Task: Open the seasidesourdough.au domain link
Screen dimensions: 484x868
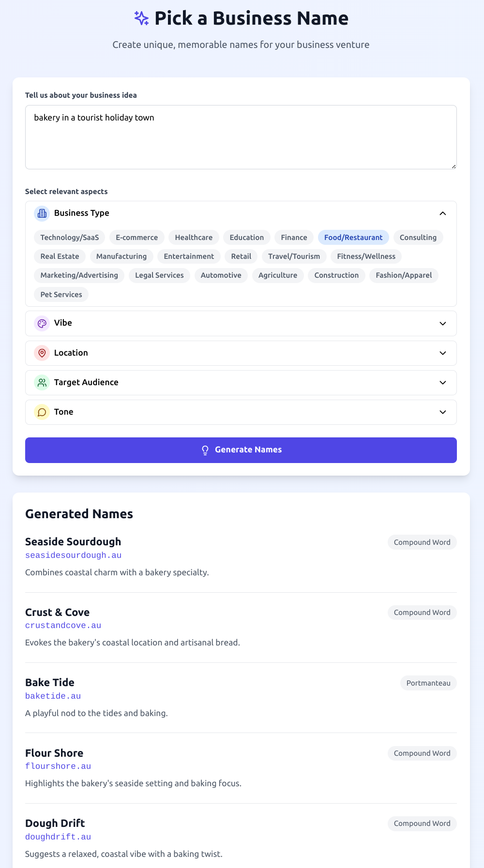Action: click(x=73, y=555)
